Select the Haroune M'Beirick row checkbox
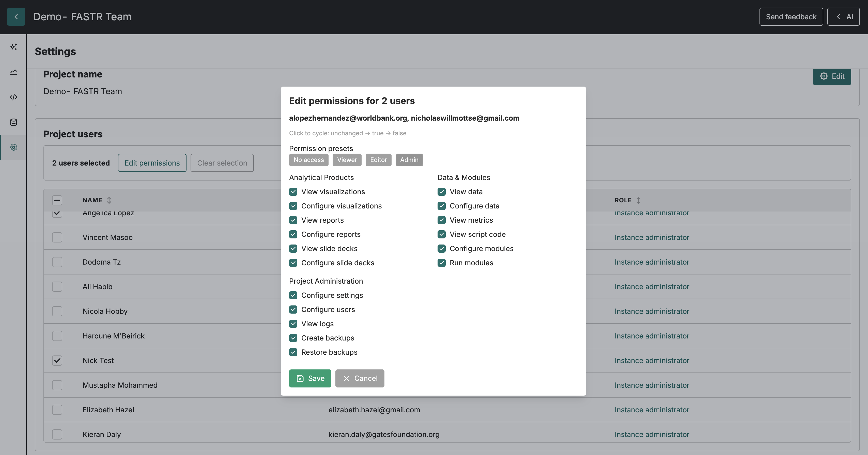 click(x=57, y=336)
